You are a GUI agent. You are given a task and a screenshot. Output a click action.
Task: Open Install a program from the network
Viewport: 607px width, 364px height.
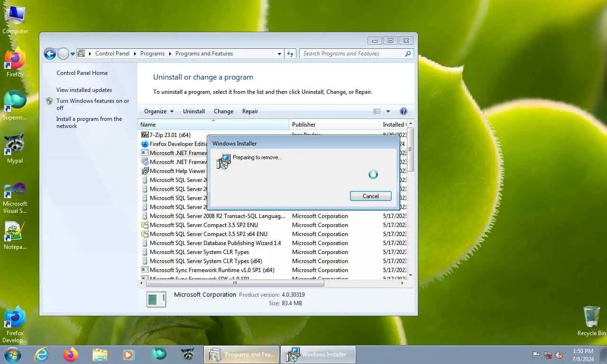pyautogui.click(x=89, y=122)
